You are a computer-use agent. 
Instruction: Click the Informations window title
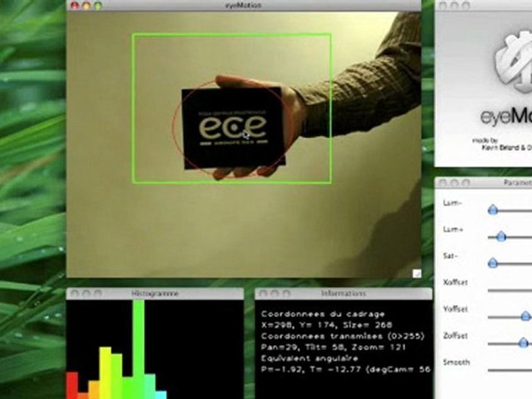tap(344, 294)
